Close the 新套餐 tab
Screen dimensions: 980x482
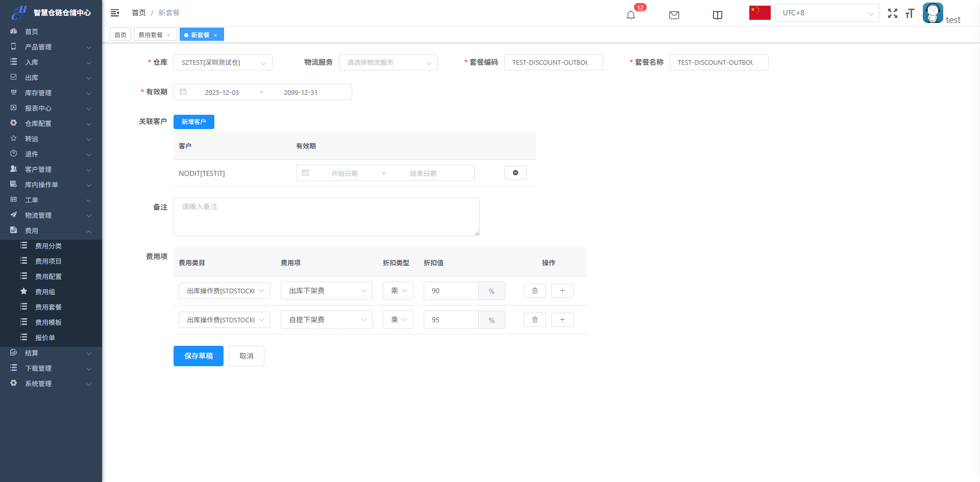[x=215, y=35]
